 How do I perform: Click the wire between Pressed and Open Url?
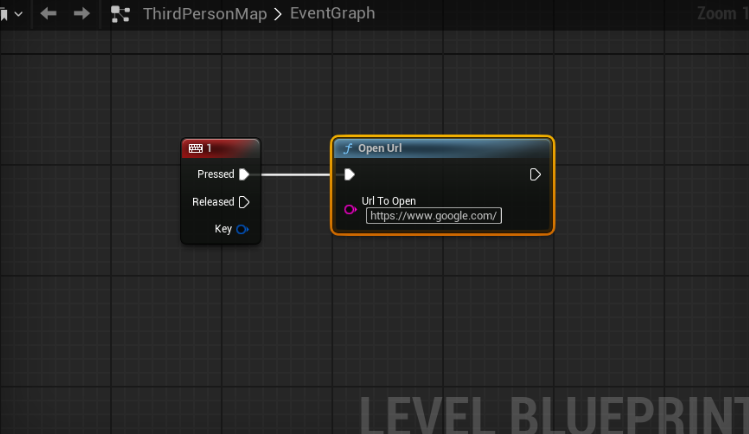tap(296, 175)
